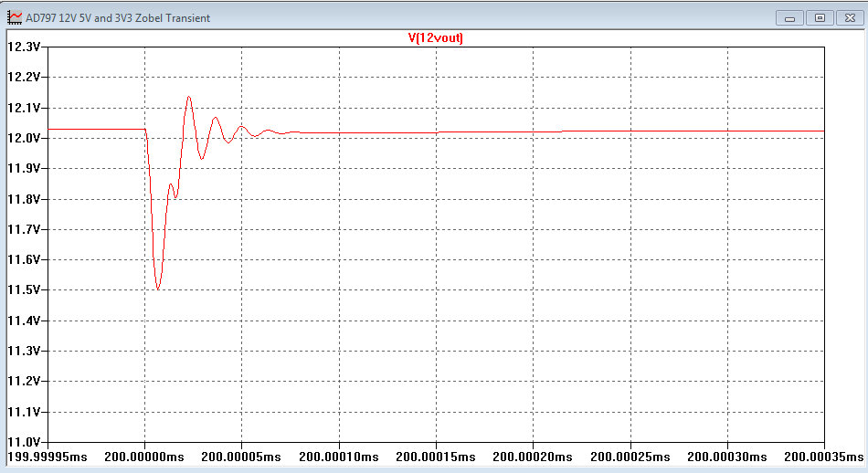Click the V(12vout) trace label
The image size is (868, 473).
click(x=435, y=37)
